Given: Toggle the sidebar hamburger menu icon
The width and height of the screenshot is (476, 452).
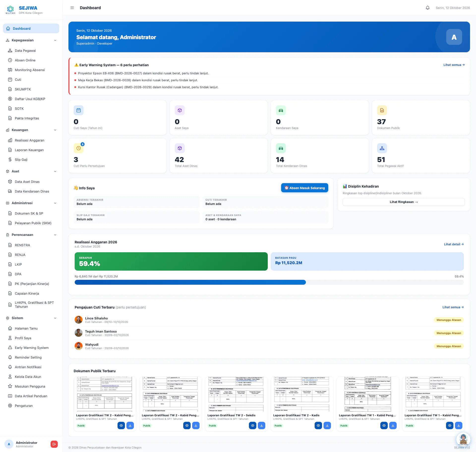Looking at the screenshot, I should coord(72,8).
